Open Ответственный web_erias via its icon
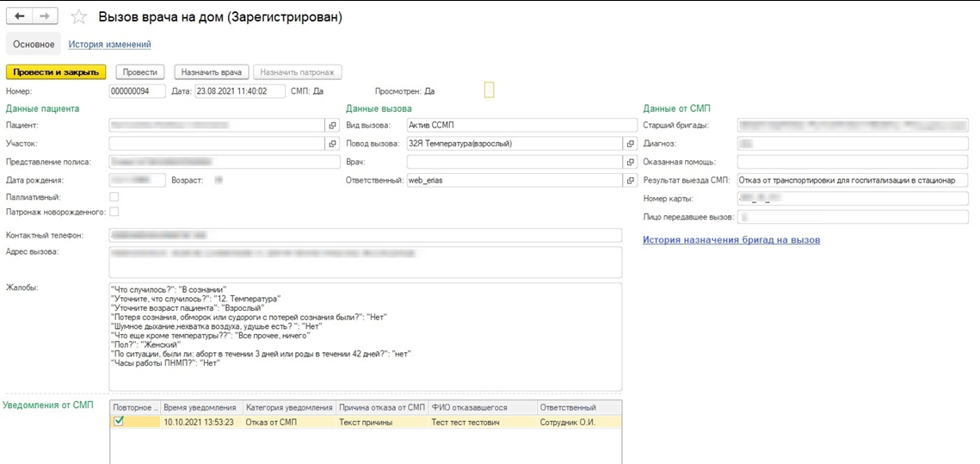This screenshot has width=980, height=464. click(631, 181)
